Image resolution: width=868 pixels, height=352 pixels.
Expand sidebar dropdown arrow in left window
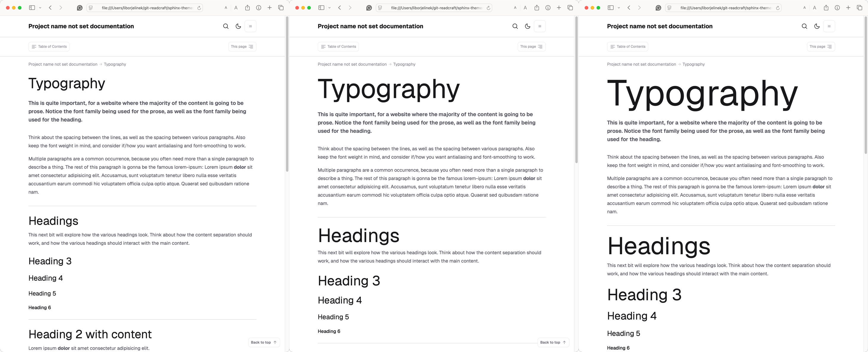[40, 8]
